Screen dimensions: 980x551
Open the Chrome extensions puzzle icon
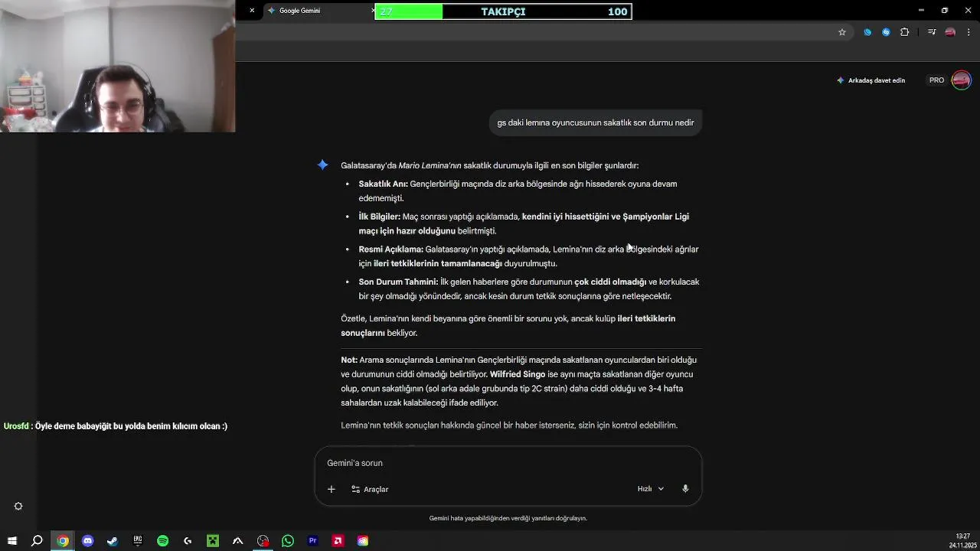[x=905, y=32]
